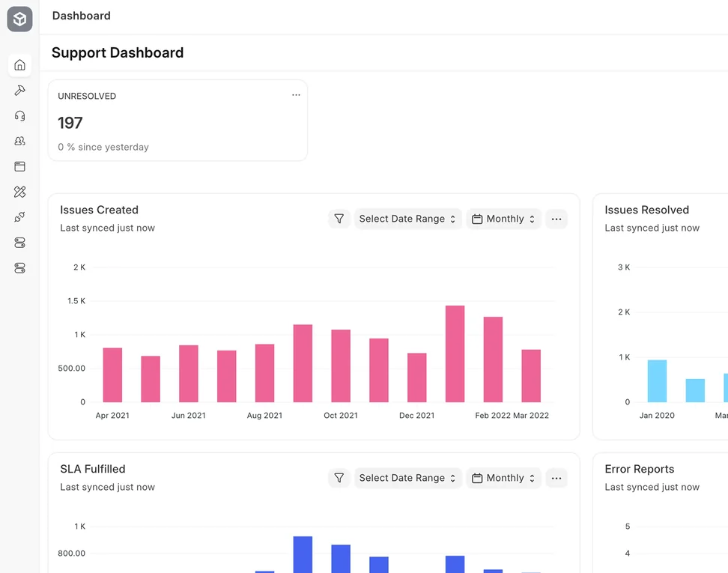Click the cube app logo
The image size is (728, 573).
19,19
